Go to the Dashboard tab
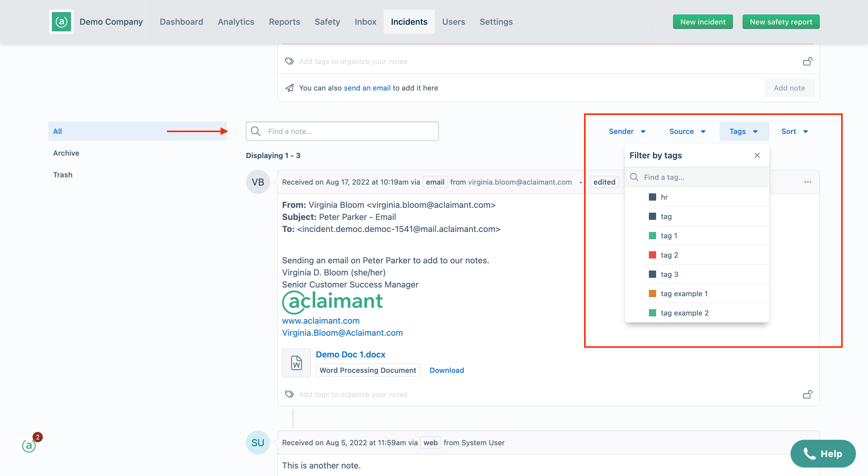 pos(181,22)
